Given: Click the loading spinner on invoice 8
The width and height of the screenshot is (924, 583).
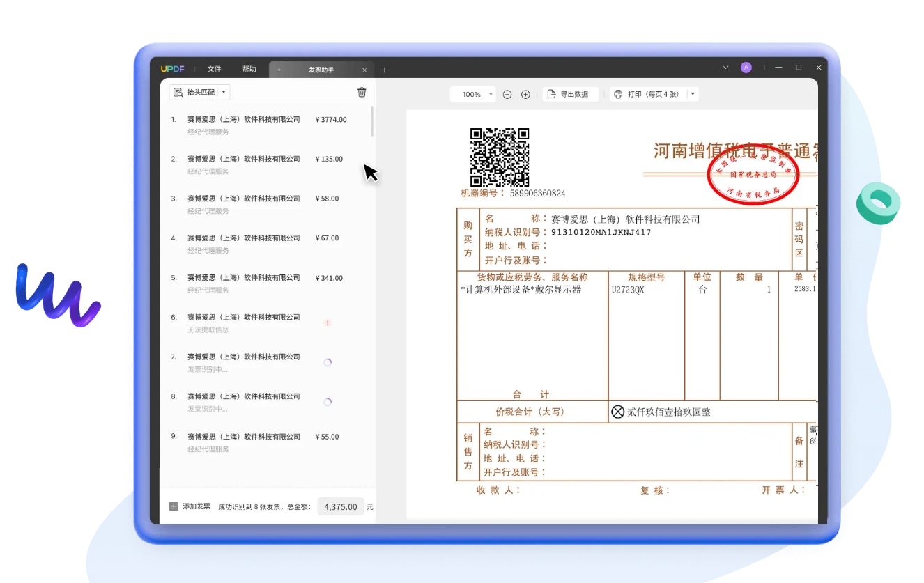Looking at the screenshot, I should 328,402.
